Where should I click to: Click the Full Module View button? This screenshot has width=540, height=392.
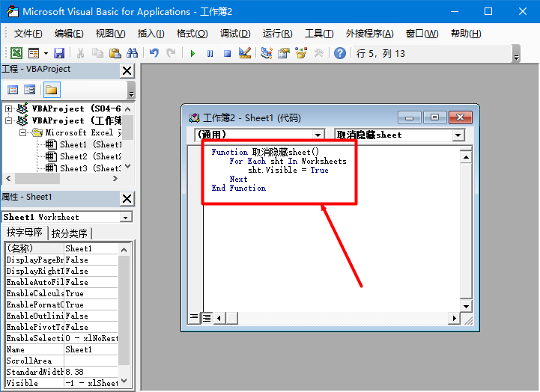tap(207, 318)
